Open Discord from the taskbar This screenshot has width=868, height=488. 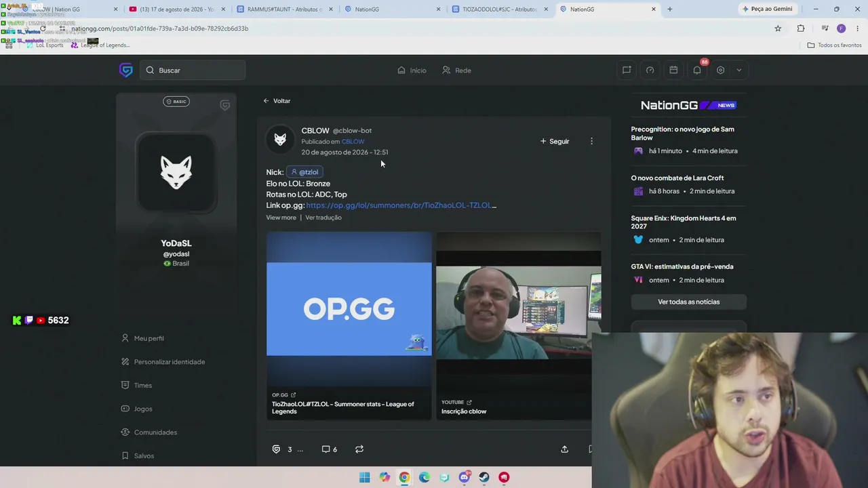point(465,477)
